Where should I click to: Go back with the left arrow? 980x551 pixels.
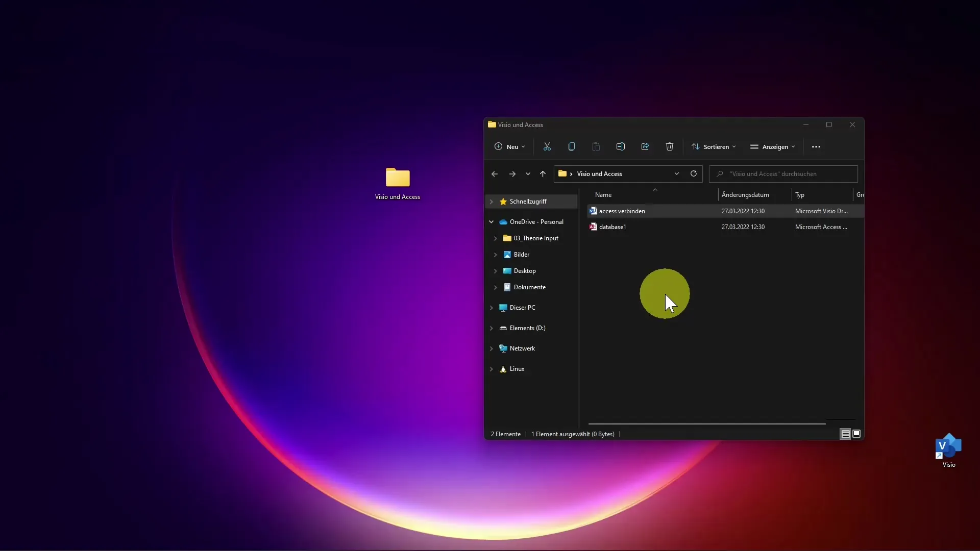click(x=494, y=174)
